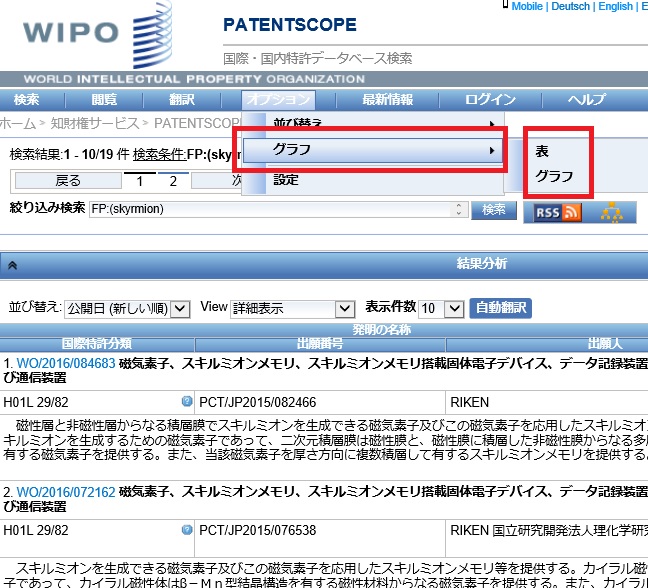
Task: Open the orange hierarchy tree icon
Action: pos(612,212)
